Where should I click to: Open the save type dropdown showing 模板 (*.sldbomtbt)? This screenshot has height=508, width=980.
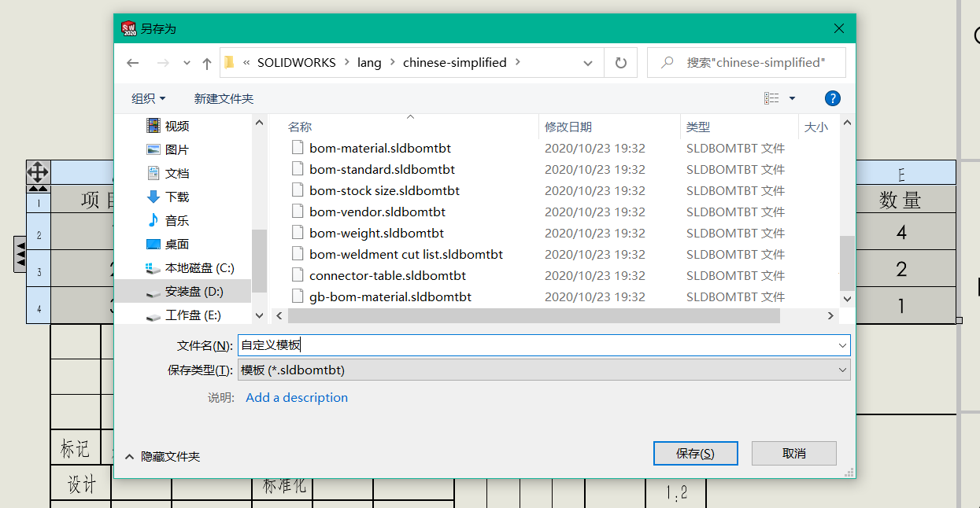point(841,370)
